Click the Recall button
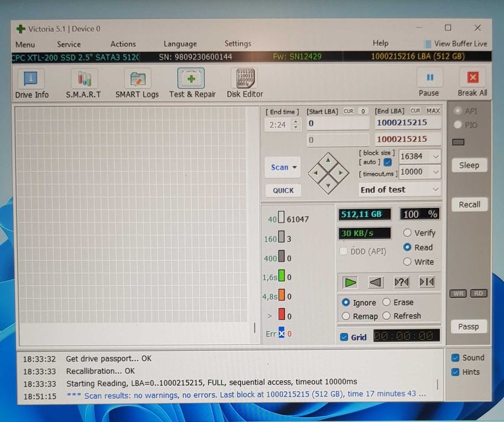This screenshot has width=504, height=422. (469, 205)
